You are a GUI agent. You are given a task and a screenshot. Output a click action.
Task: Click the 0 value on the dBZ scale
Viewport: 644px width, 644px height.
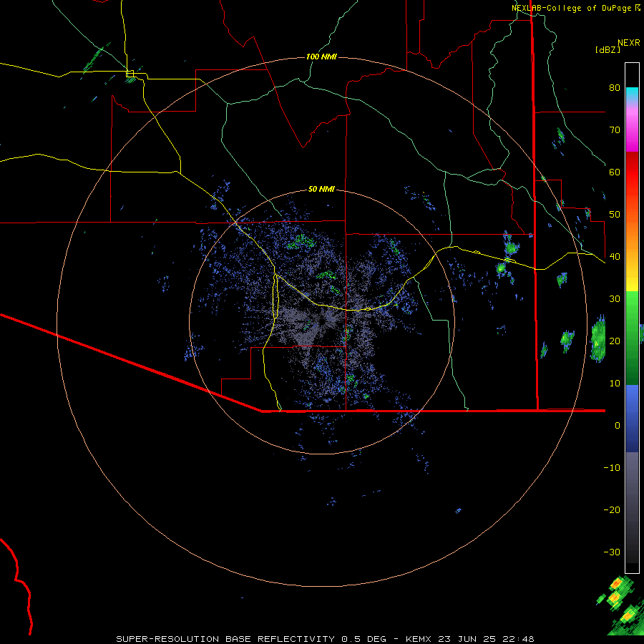pyautogui.click(x=618, y=426)
